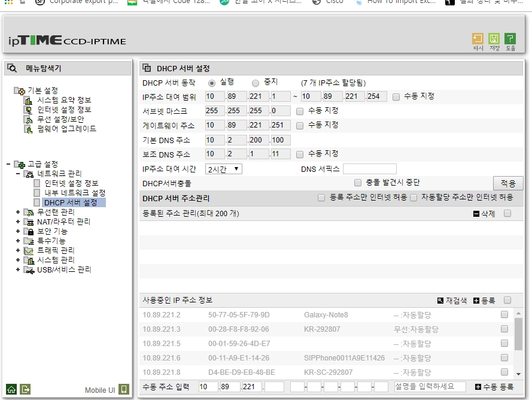Click the 적용 apply button
Viewport: 532px width, 400px height.
pos(508,183)
